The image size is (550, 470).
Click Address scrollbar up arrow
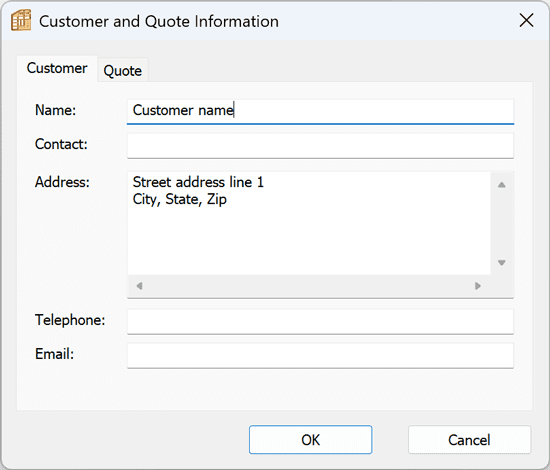click(x=502, y=185)
